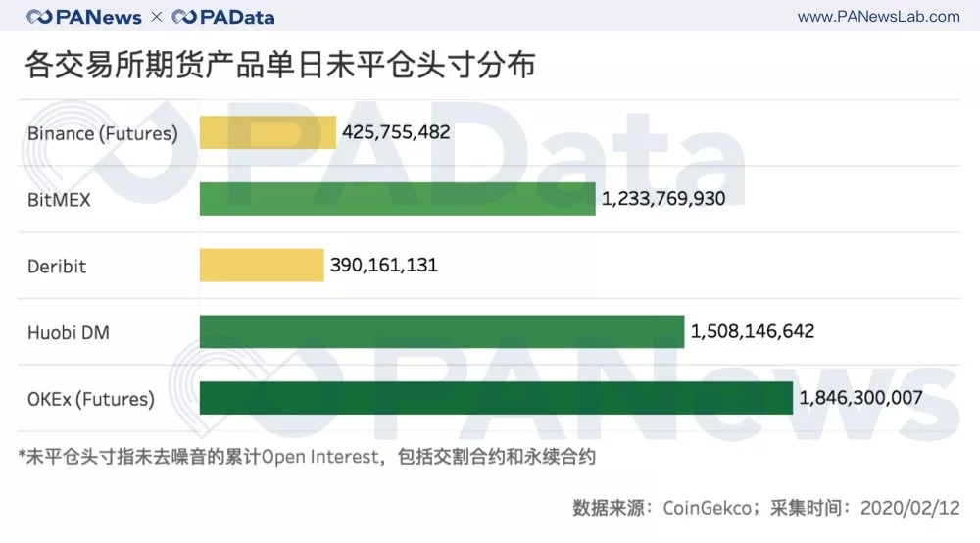
Task: Click the green Huobi DM bar
Action: (x=441, y=332)
